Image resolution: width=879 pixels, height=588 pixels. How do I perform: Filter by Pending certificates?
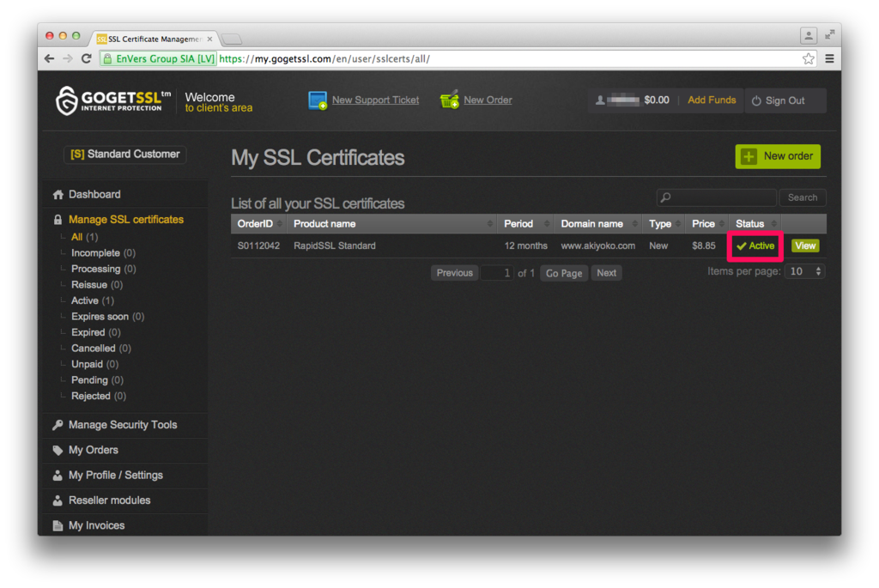[x=97, y=380]
